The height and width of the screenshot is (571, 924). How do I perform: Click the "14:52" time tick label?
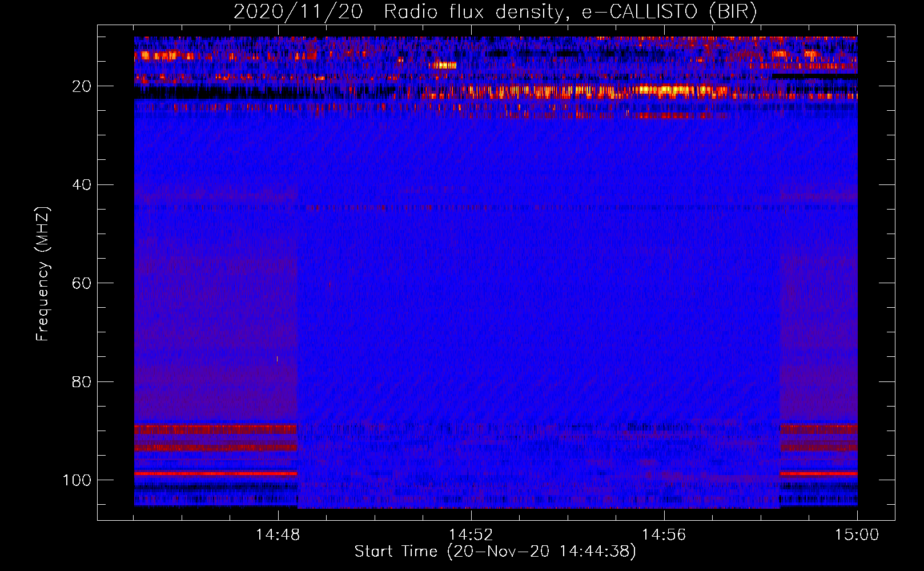click(471, 535)
